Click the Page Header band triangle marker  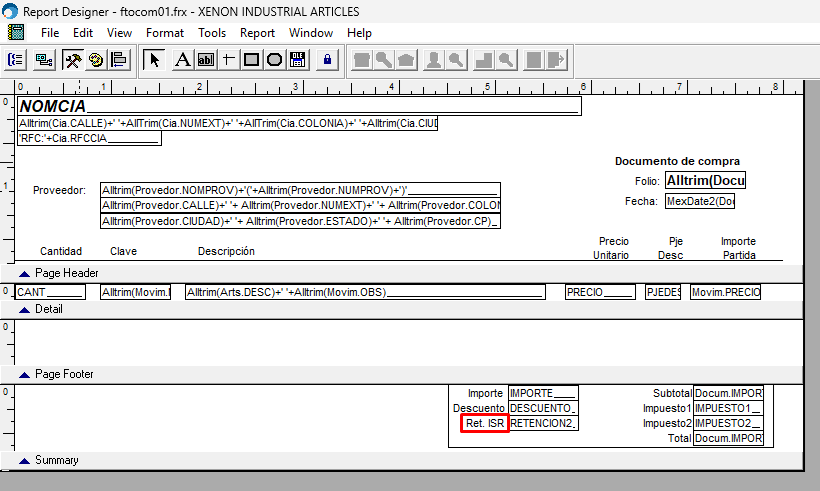[24, 274]
